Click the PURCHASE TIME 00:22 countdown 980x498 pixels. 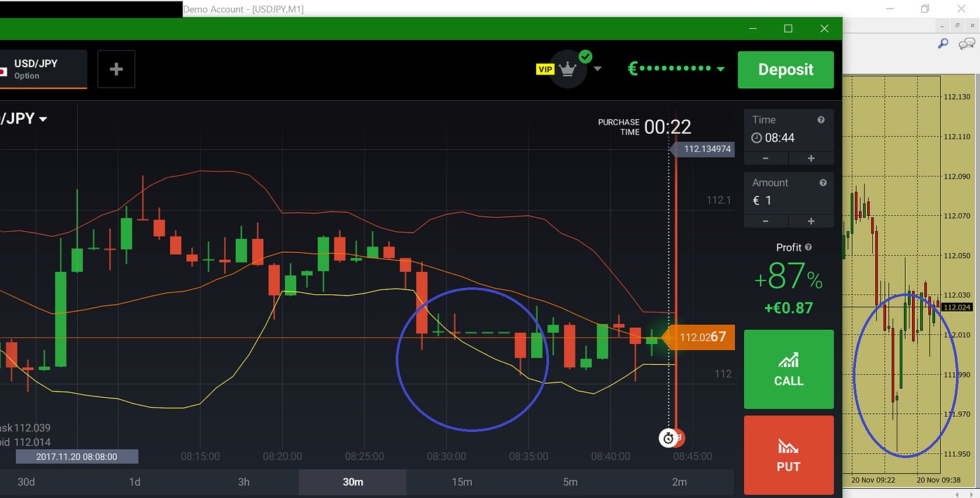[x=645, y=127]
